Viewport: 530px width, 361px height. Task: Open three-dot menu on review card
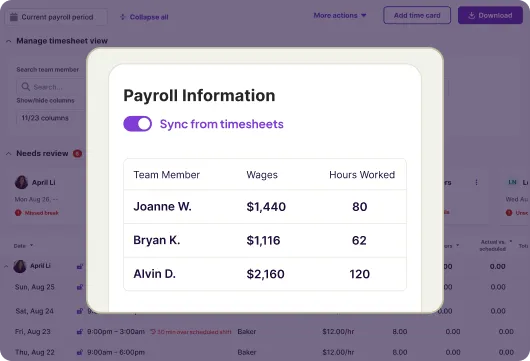click(476, 183)
